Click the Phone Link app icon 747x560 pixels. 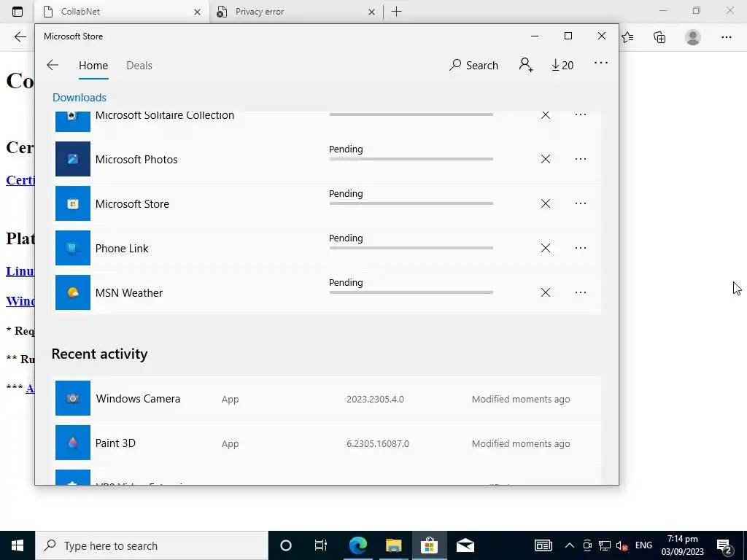(x=73, y=248)
